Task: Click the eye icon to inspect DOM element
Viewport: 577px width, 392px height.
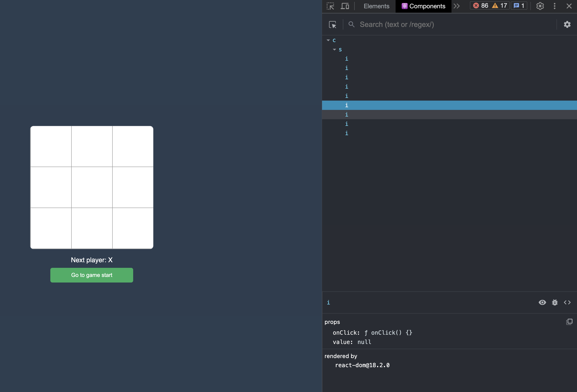Action: [542, 302]
